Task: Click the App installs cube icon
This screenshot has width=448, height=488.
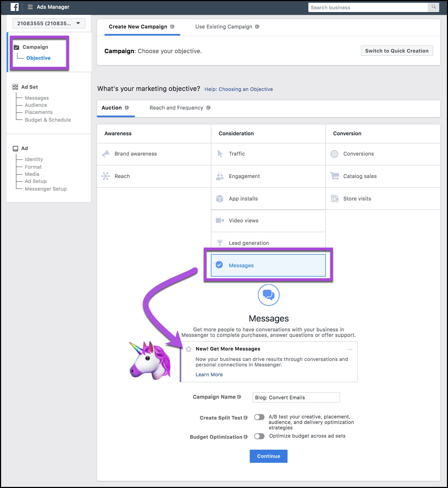Action: point(220,199)
